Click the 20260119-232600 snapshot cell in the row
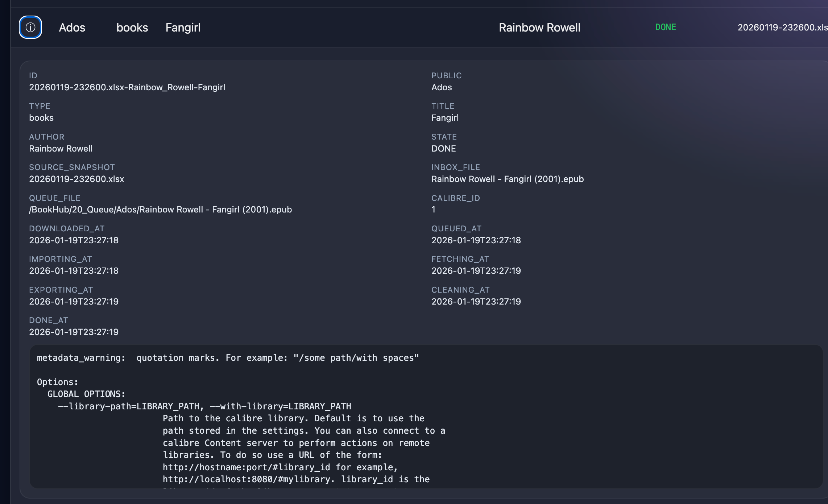 [x=782, y=28]
